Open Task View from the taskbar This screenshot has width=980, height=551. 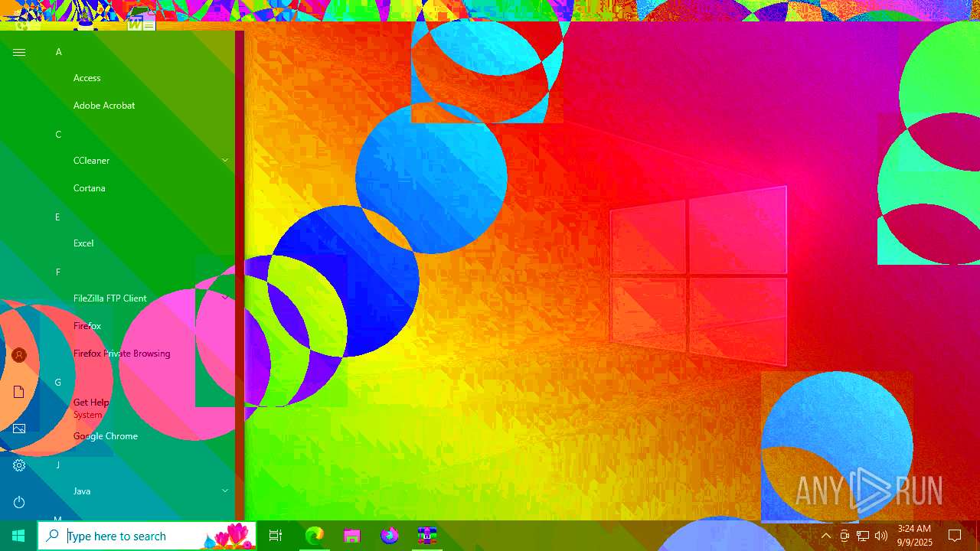tap(276, 536)
